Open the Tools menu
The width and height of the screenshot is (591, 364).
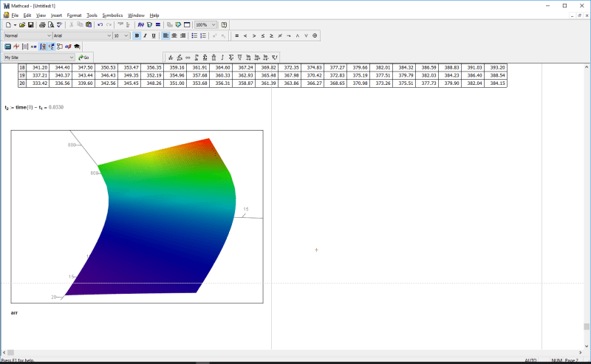pyautogui.click(x=92, y=16)
